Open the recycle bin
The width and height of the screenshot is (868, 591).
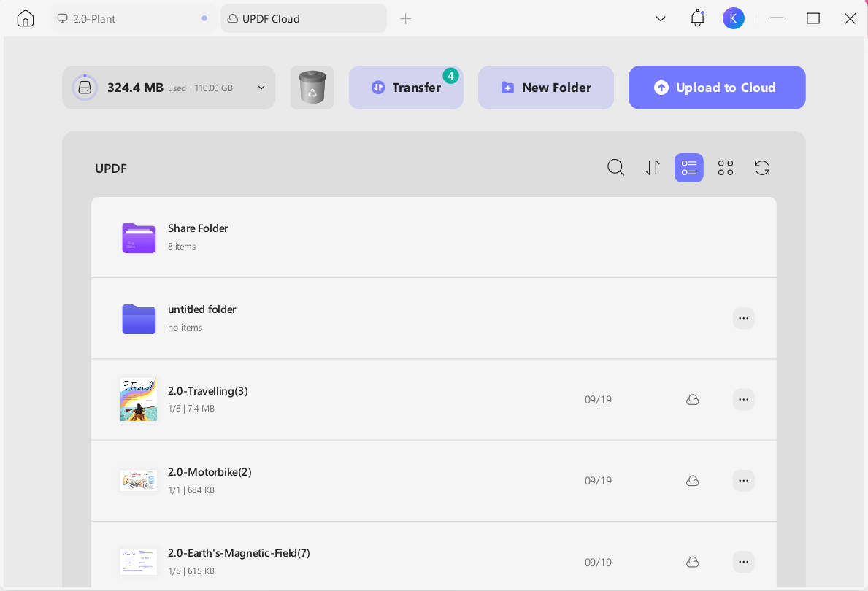point(312,88)
